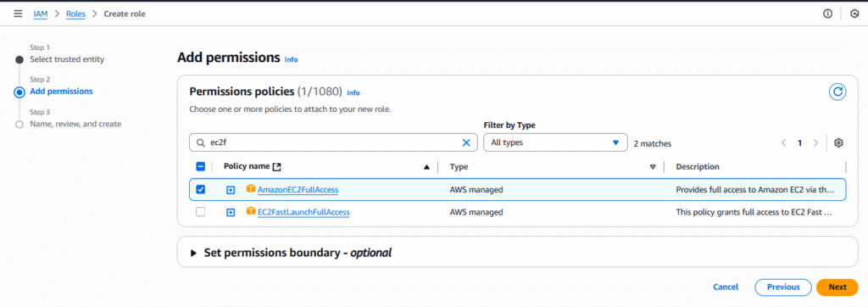Click the policy search field

333,142
